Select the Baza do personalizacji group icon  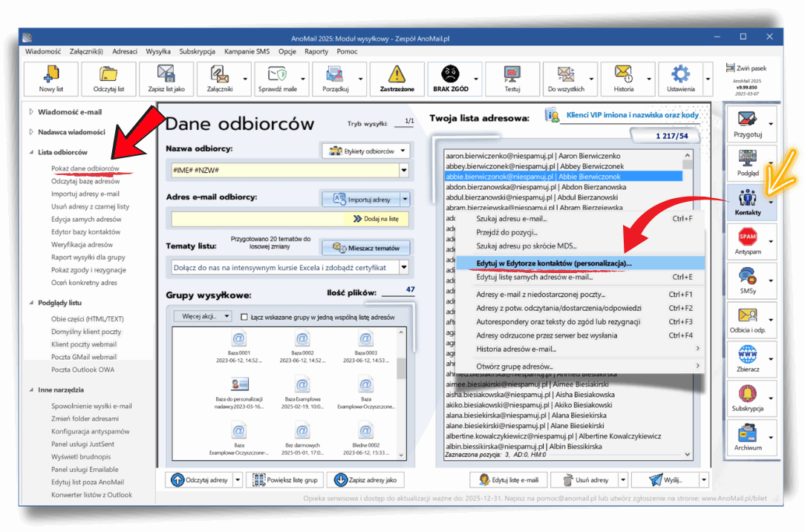pyautogui.click(x=238, y=384)
